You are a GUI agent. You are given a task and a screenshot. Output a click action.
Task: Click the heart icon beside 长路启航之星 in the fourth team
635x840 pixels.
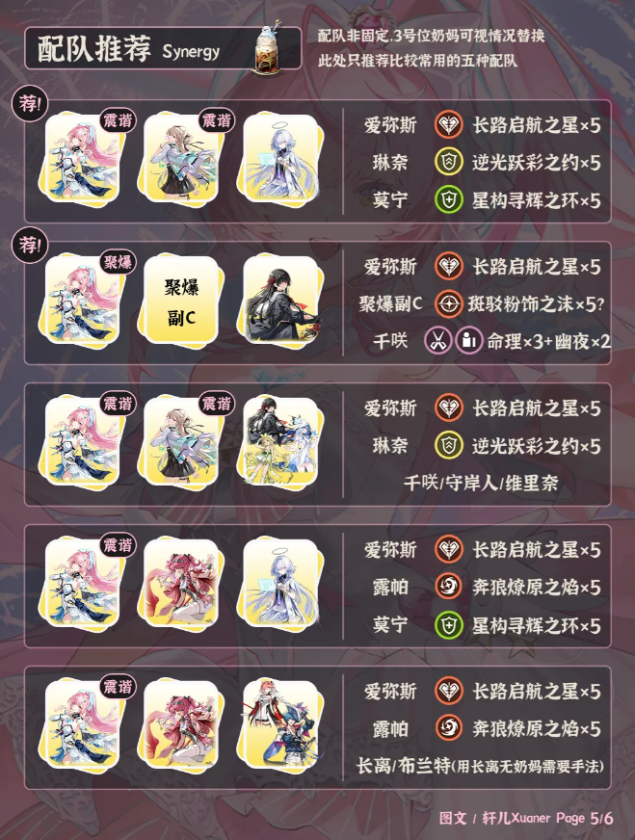448,549
